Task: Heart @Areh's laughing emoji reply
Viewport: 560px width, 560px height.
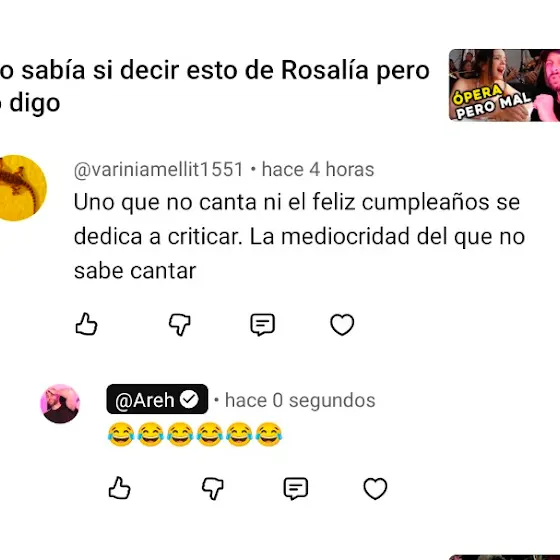Action: 375,488
